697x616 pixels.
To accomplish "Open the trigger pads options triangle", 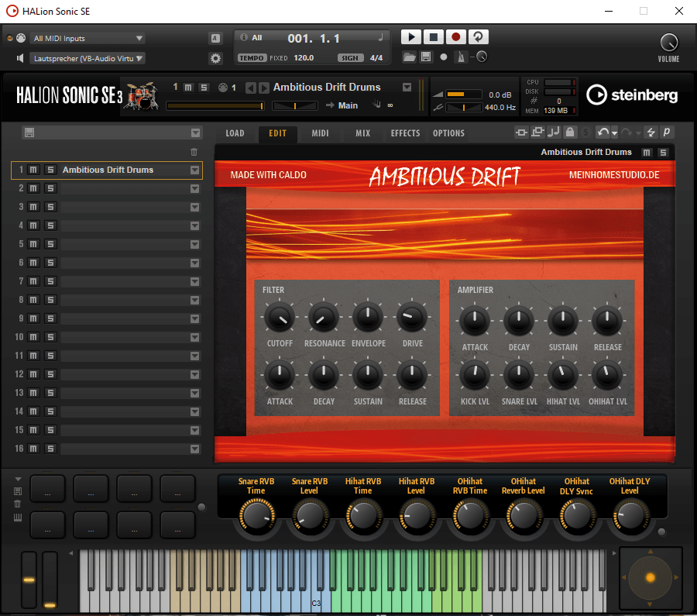I will click(x=18, y=479).
